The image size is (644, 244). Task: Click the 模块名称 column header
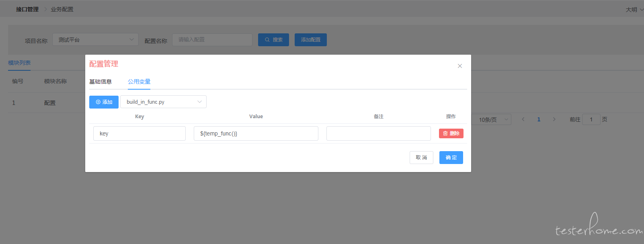(55, 81)
